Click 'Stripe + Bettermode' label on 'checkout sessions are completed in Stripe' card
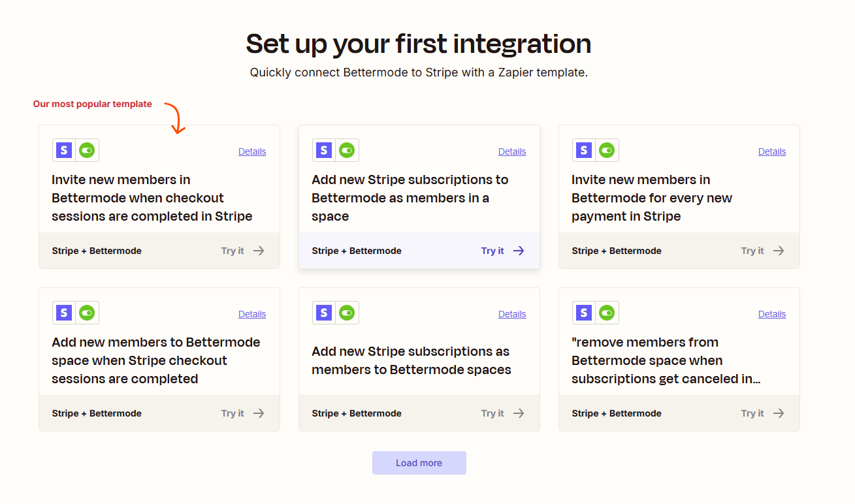 coord(97,251)
